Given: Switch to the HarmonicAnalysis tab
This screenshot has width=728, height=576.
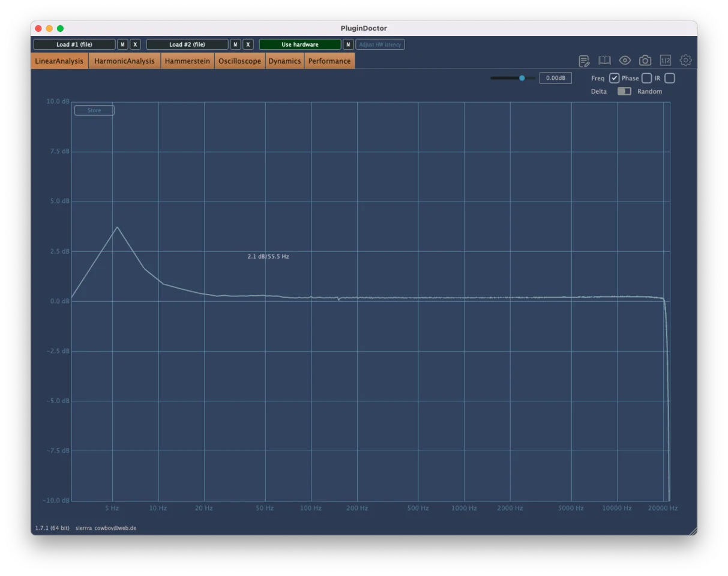Looking at the screenshot, I should click(124, 61).
